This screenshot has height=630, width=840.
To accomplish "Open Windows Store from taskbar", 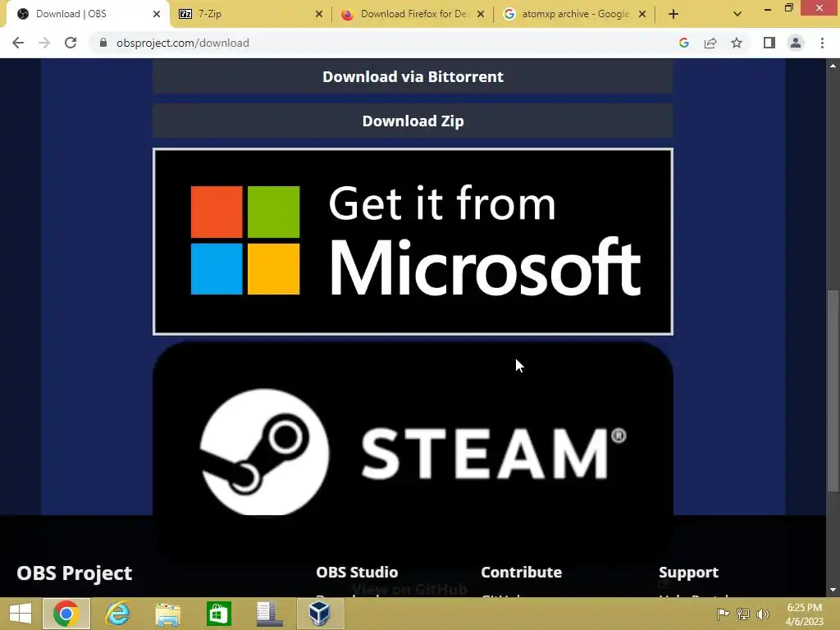I will [218, 614].
